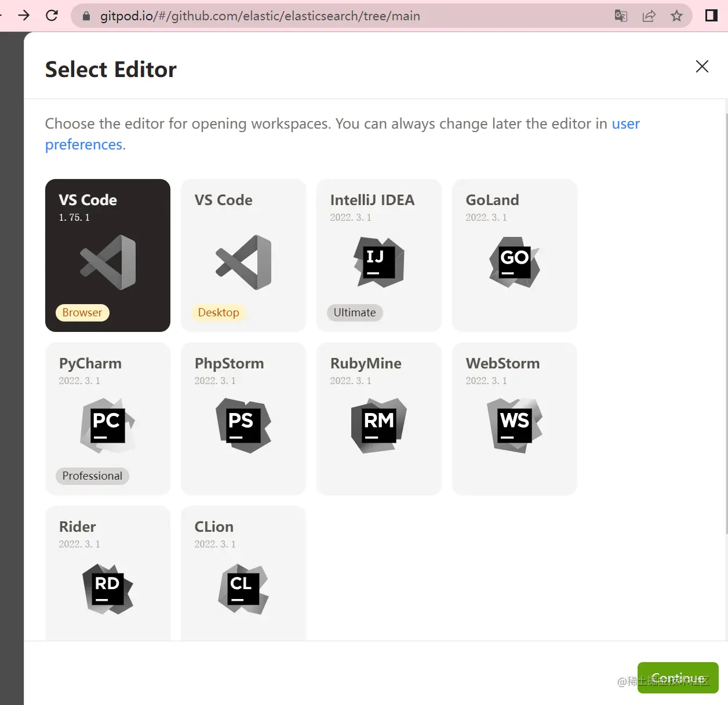The height and width of the screenshot is (705, 728).
Task: Click the GoLand title text
Action: point(492,200)
